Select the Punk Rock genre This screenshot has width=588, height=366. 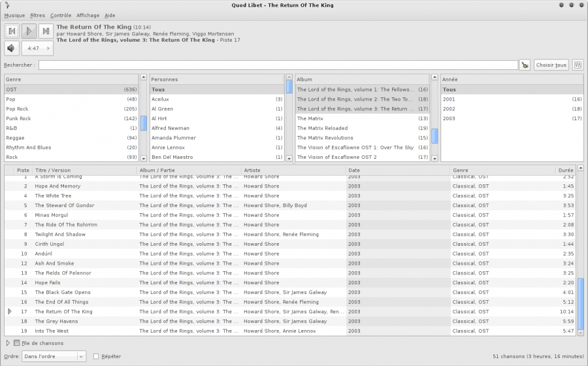[71, 118]
